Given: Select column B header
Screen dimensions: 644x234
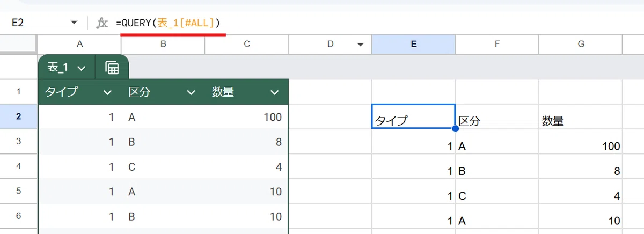Looking at the screenshot, I should pos(163,45).
